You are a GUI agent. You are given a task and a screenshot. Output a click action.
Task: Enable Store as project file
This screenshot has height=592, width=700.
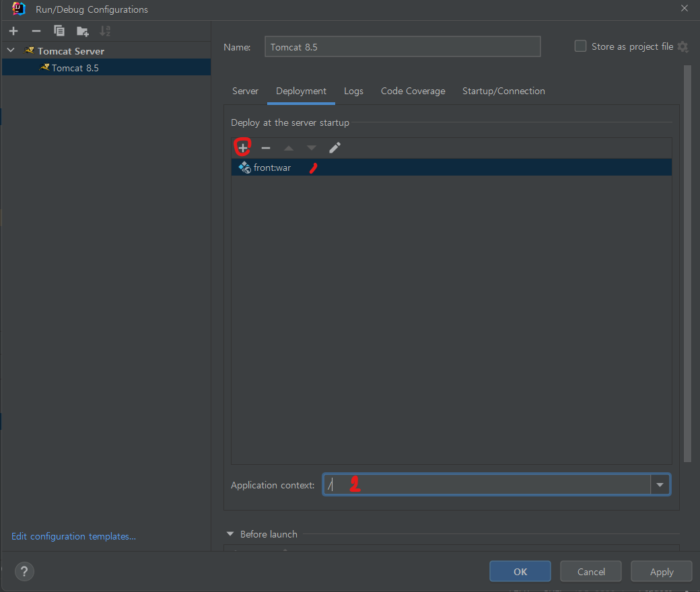click(580, 46)
